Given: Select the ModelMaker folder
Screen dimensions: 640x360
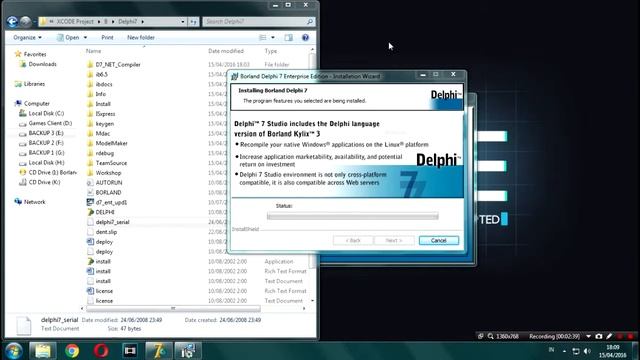Looking at the screenshot, I should (107, 143).
